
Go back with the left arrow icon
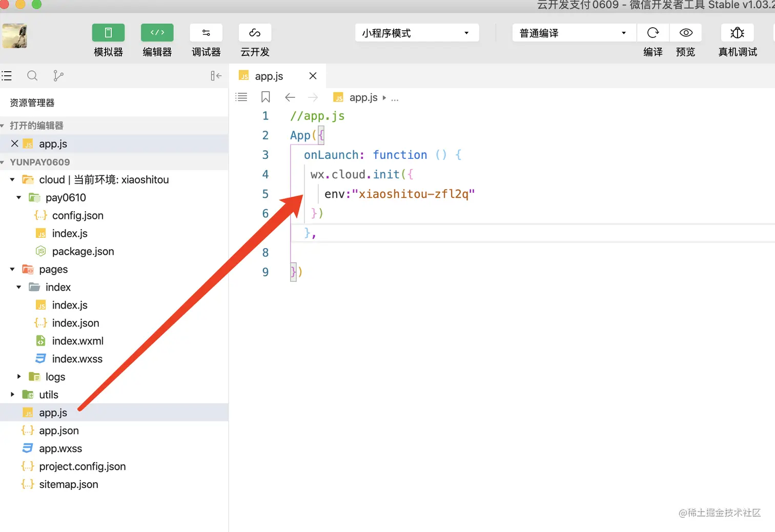tap(290, 97)
